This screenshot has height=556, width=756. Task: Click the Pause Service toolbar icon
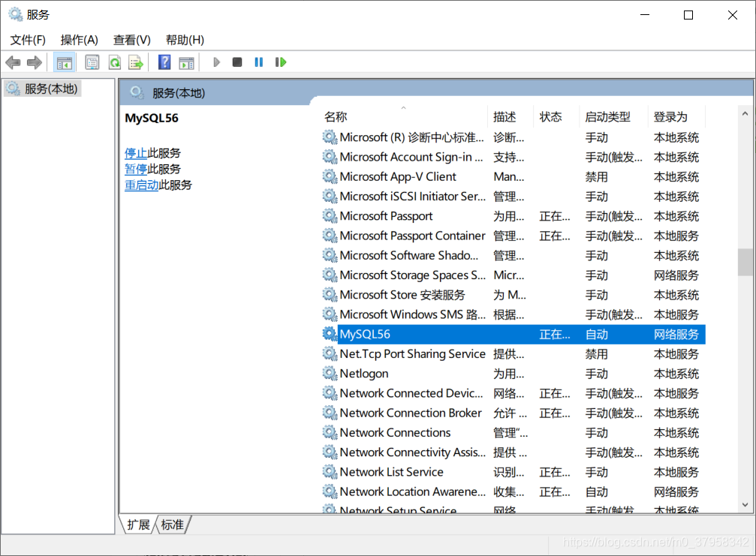click(x=259, y=62)
